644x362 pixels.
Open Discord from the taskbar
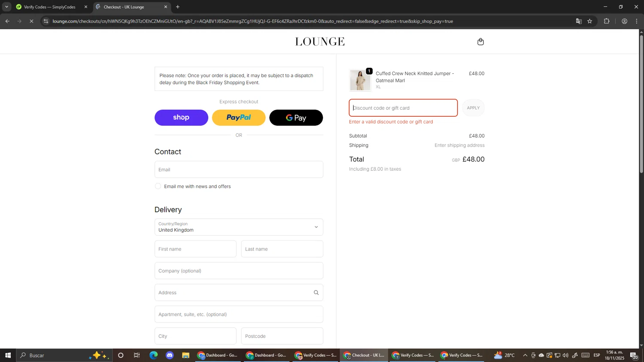170,355
